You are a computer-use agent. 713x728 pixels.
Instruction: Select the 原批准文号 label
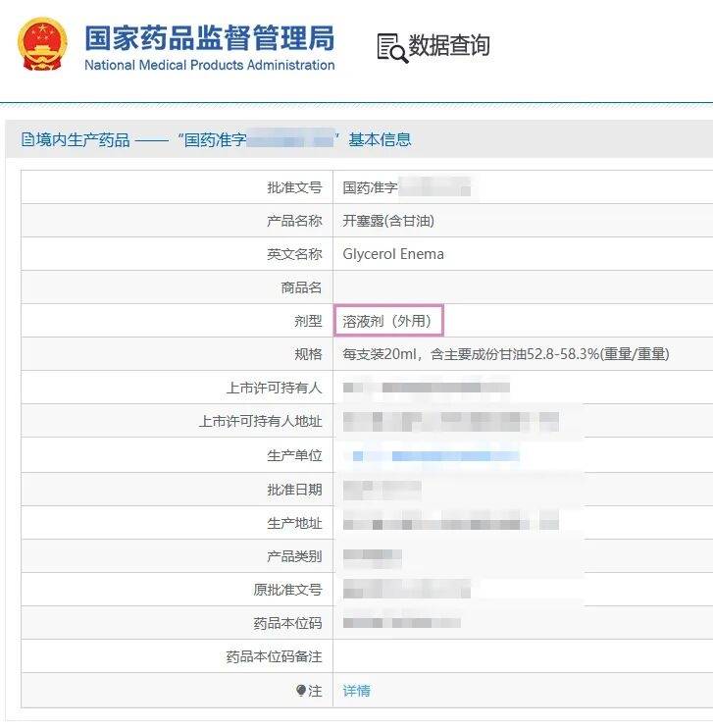pyautogui.click(x=287, y=590)
